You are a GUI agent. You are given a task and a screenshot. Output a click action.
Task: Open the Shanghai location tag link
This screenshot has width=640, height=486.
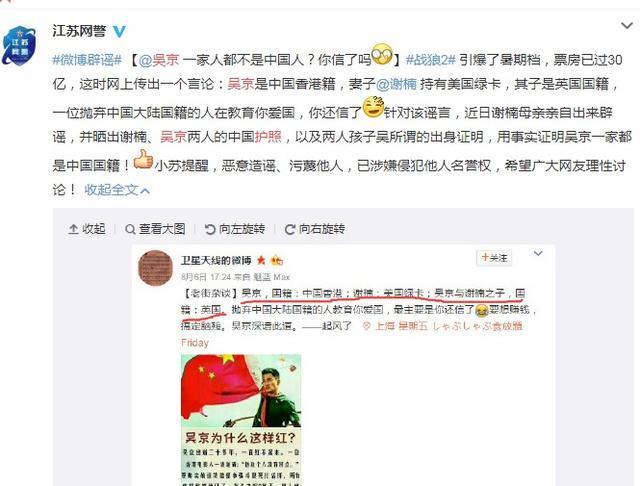442,326
